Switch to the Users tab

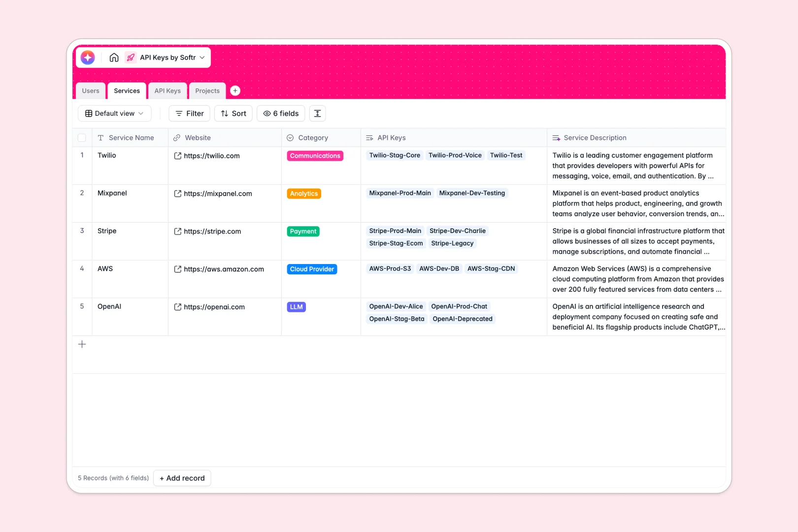click(91, 91)
